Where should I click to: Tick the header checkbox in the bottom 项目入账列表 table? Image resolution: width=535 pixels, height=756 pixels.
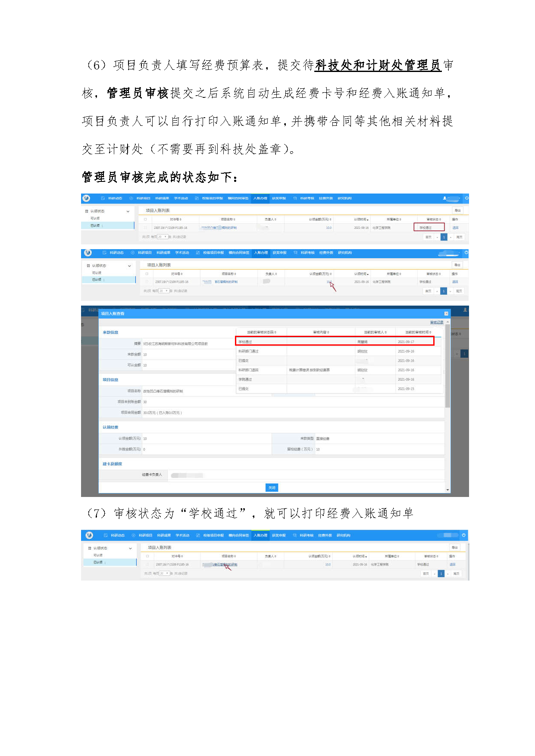coord(147,556)
